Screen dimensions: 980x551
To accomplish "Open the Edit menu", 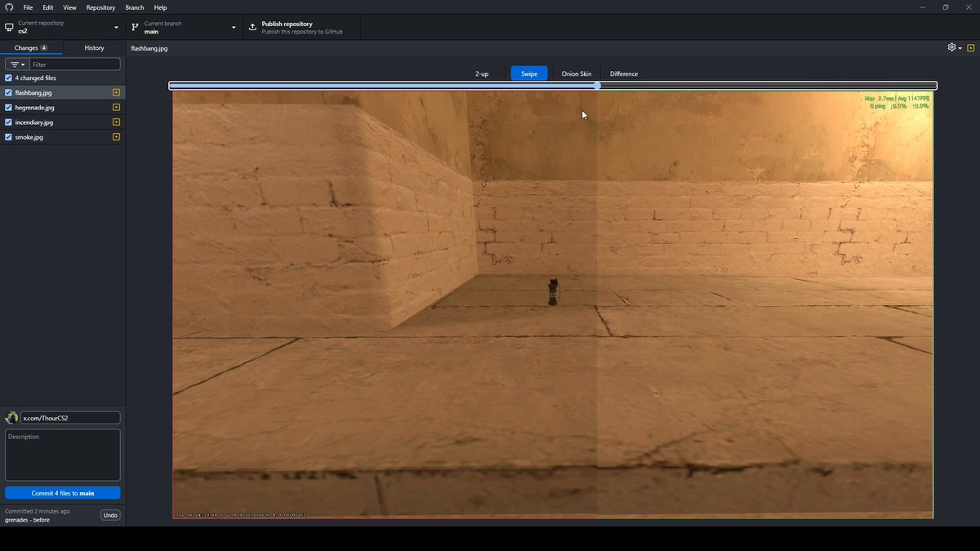I will tap(48, 7).
